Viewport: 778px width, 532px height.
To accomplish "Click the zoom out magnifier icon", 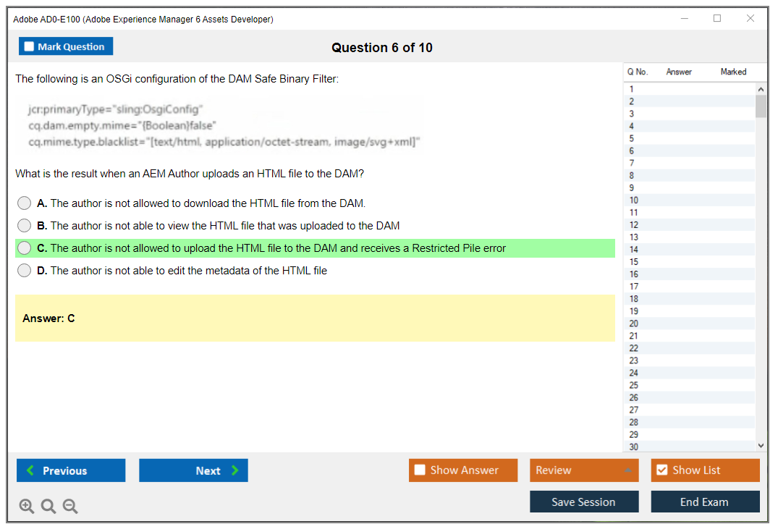I will click(70, 507).
